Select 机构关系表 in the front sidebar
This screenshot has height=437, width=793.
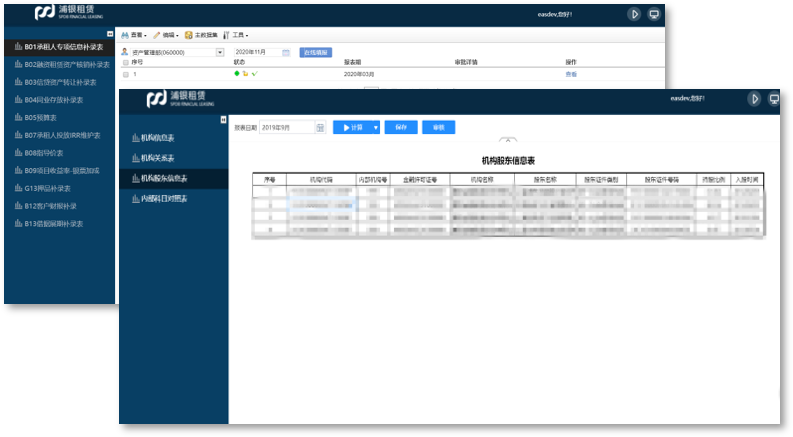pos(156,158)
